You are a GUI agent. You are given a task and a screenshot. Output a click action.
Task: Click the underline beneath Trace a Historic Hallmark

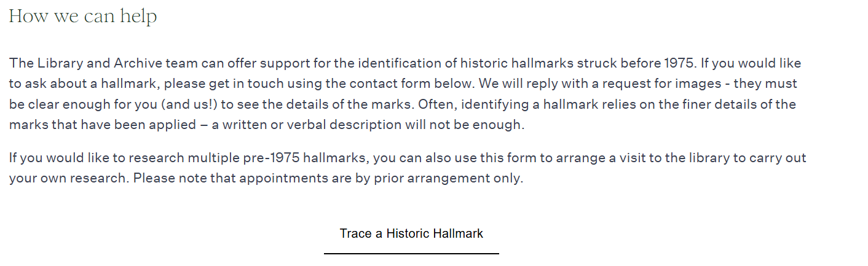pos(411,253)
